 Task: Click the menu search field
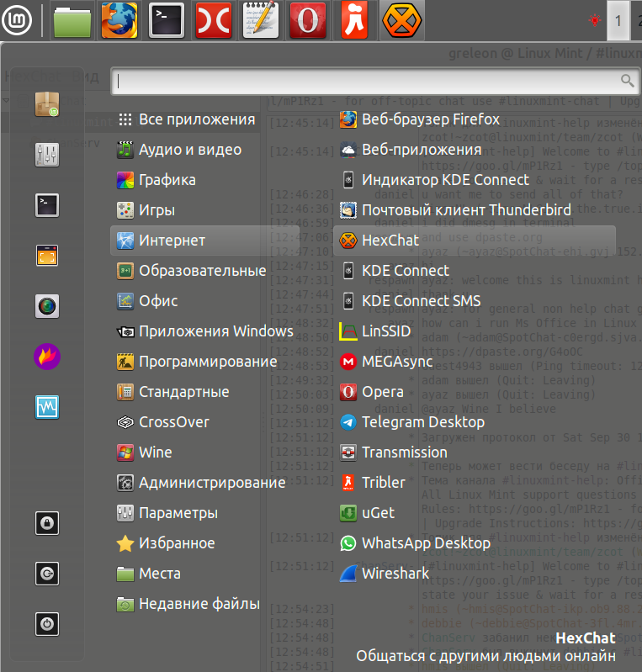point(375,81)
